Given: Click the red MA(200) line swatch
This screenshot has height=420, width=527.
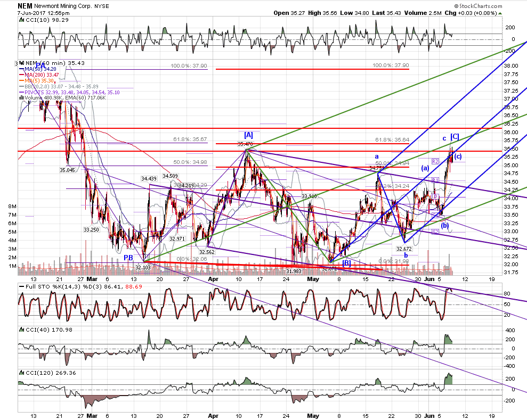Looking at the screenshot, I should click(22, 75).
